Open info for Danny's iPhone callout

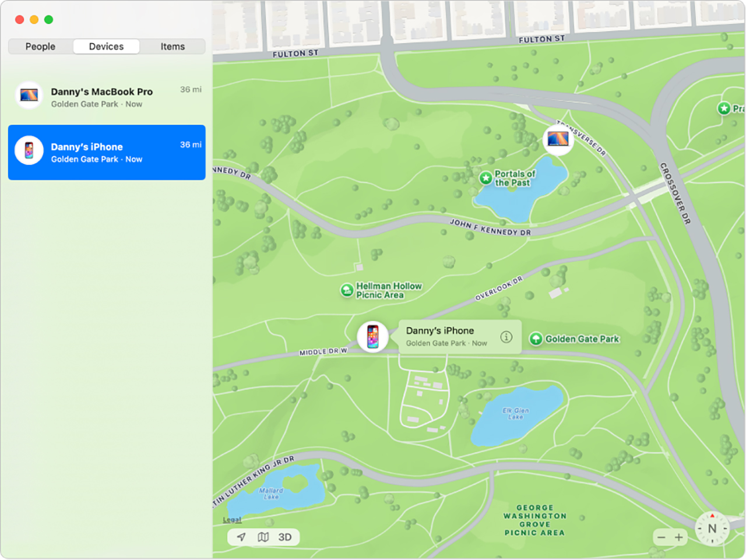tap(505, 336)
